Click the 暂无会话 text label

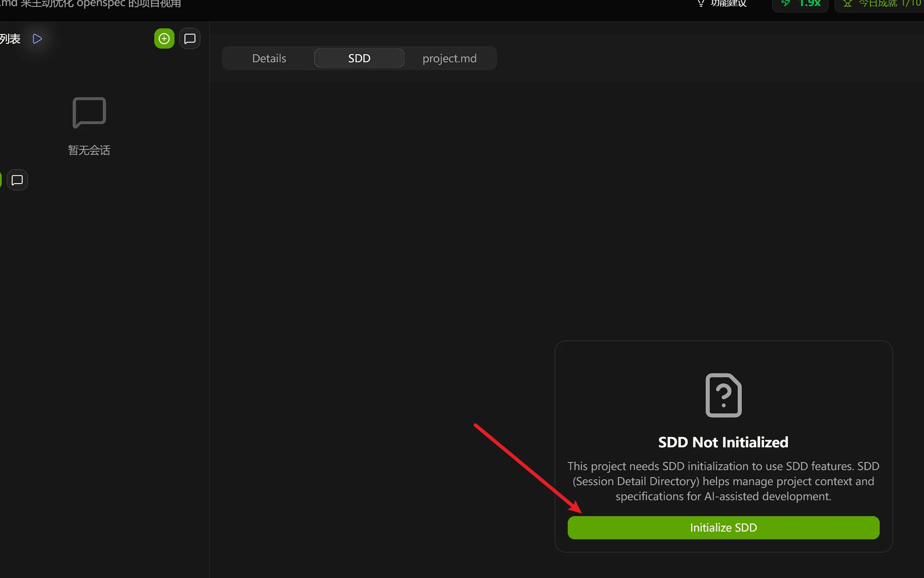(89, 150)
